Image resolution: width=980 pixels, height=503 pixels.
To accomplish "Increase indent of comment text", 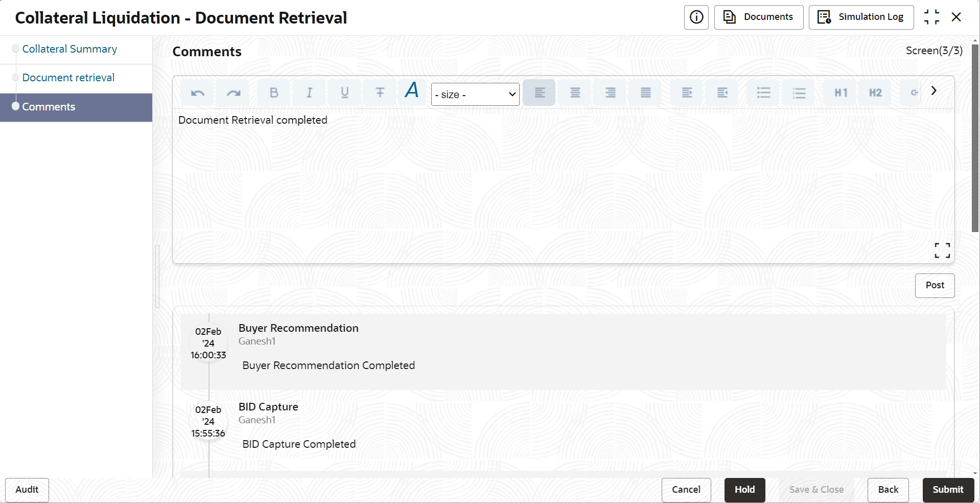I will tap(687, 93).
